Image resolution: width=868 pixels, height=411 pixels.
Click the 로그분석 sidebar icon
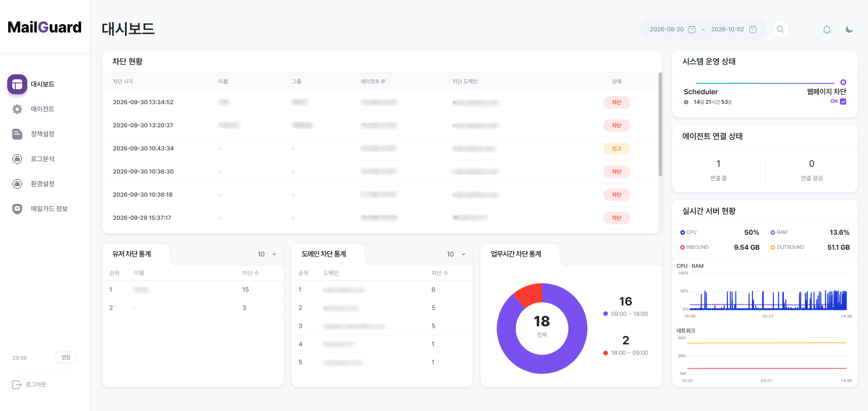[x=17, y=159]
